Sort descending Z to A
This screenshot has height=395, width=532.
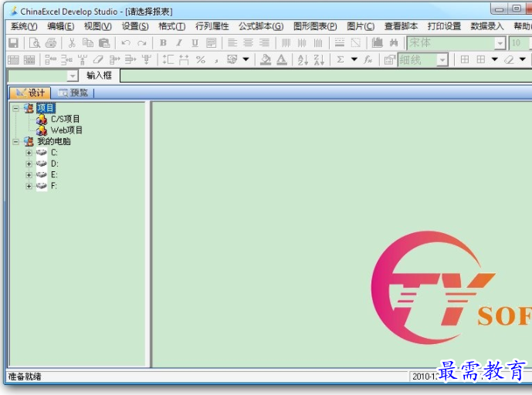tap(319, 60)
